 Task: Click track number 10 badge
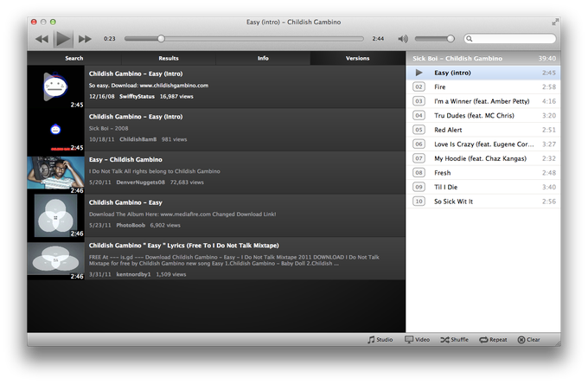pos(419,202)
